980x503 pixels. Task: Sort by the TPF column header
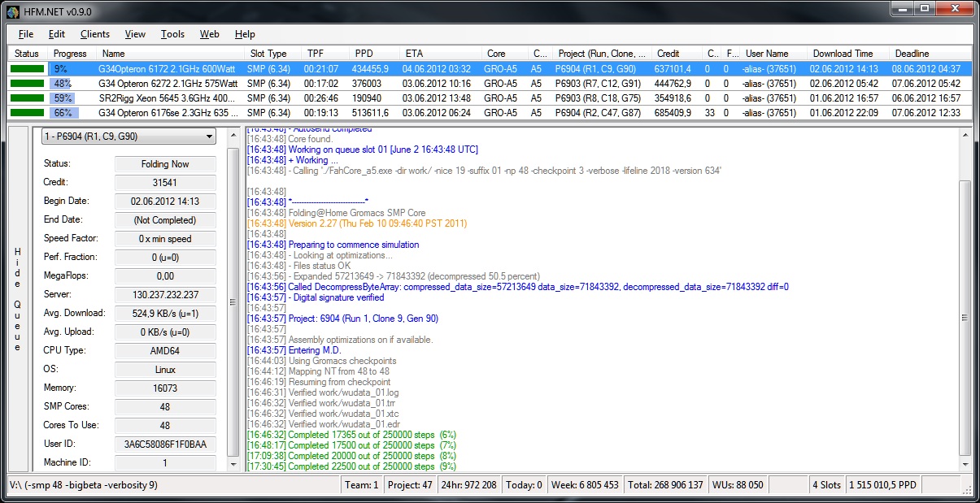(x=324, y=54)
